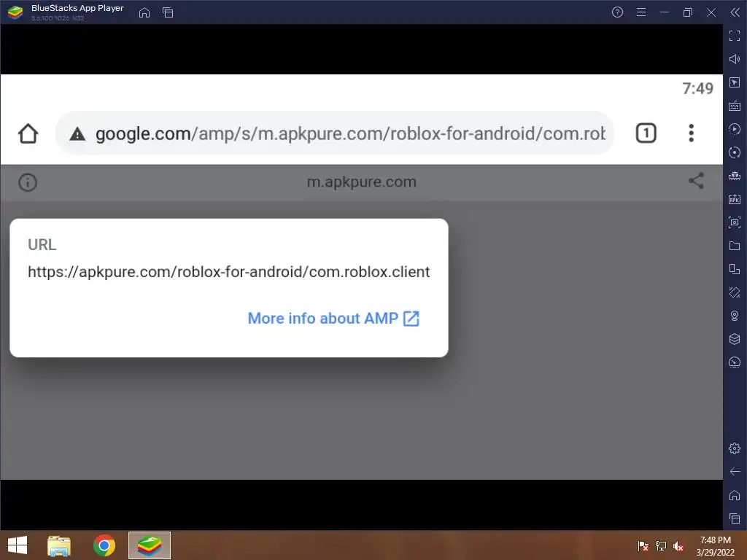Open Chrome tab switcher showing 1
Viewport: 747px width, 560px height.
(x=646, y=133)
